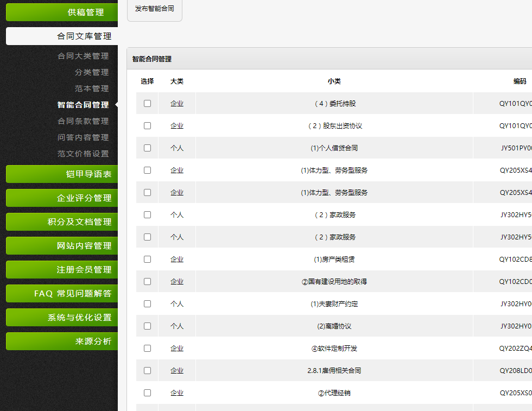This screenshot has width=532, height=411.
Task: Select checkbox for (2)离婚协议 row
Action: click(x=147, y=326)
